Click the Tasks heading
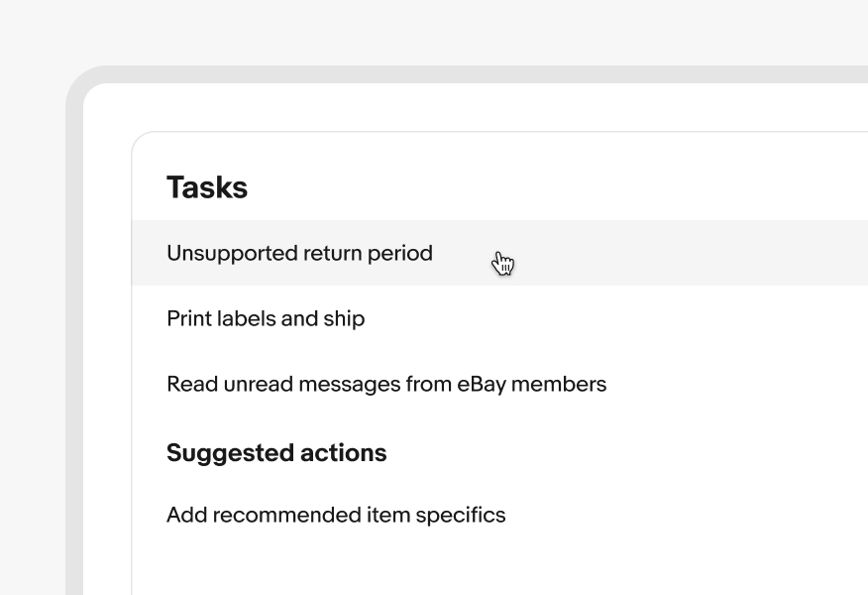Viewport: 868px width, 595px height. [x=207, y=187]
